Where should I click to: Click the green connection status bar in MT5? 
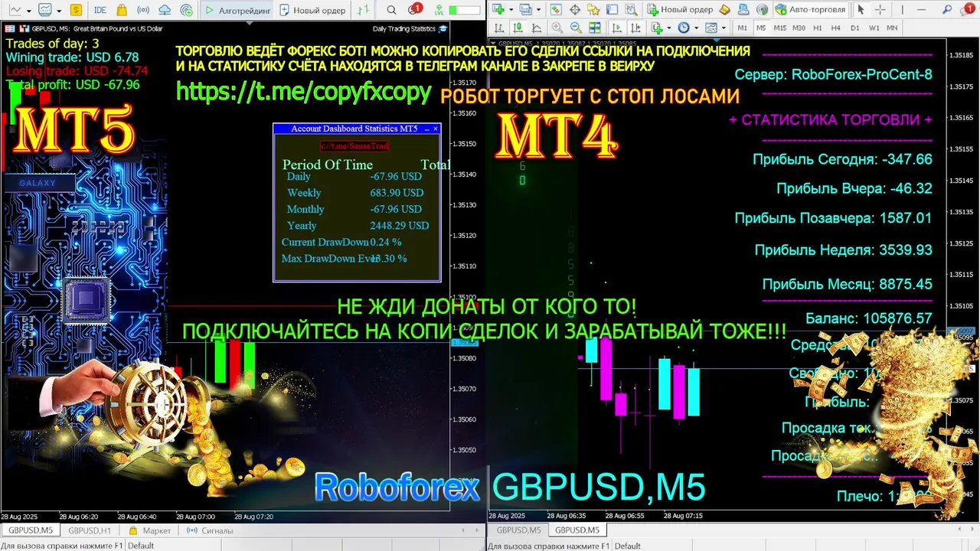click(465, 11)
